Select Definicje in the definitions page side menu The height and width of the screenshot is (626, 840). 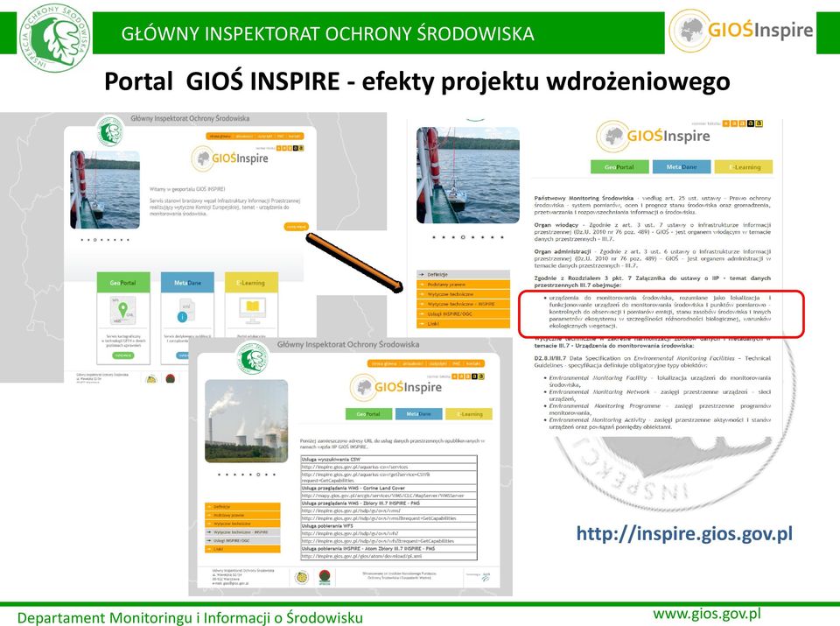tap(463, 274)
